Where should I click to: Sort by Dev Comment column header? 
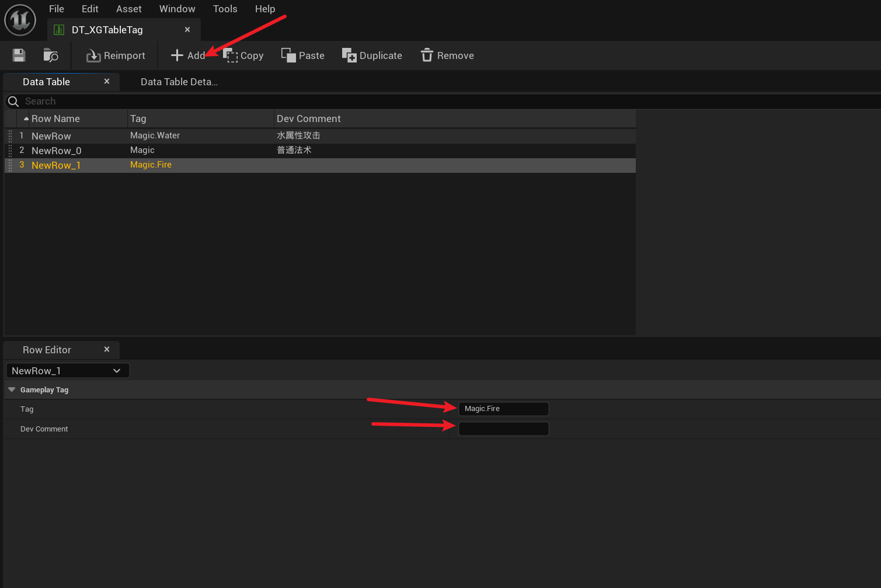click(455, 119)
